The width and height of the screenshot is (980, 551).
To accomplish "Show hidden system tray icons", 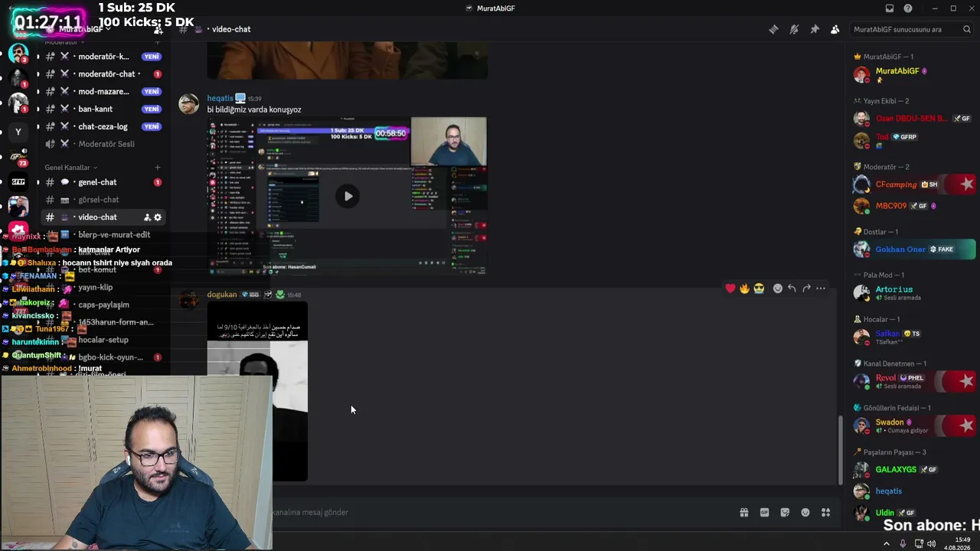I will pyautogui.click(x=887, y=544).
